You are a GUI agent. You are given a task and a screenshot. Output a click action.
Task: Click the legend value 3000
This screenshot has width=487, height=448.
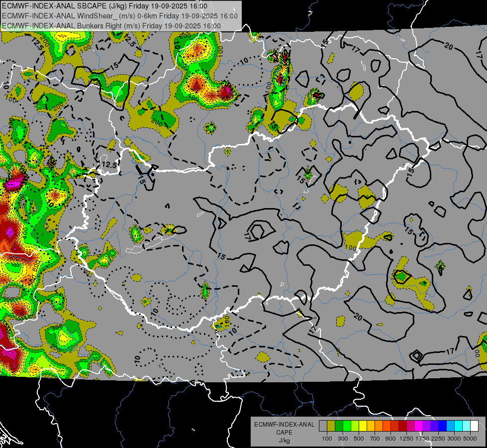(454, 439)
